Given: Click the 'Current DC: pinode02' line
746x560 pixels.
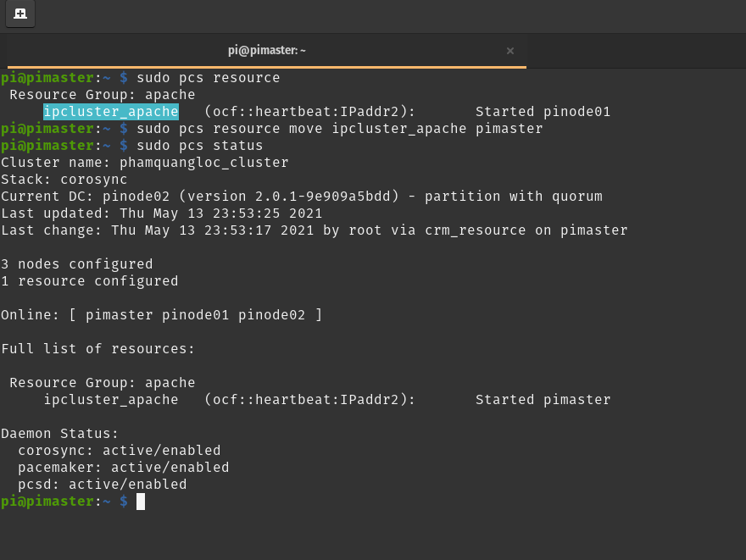Looking at the screenshot, I should (x=301, y=197).
